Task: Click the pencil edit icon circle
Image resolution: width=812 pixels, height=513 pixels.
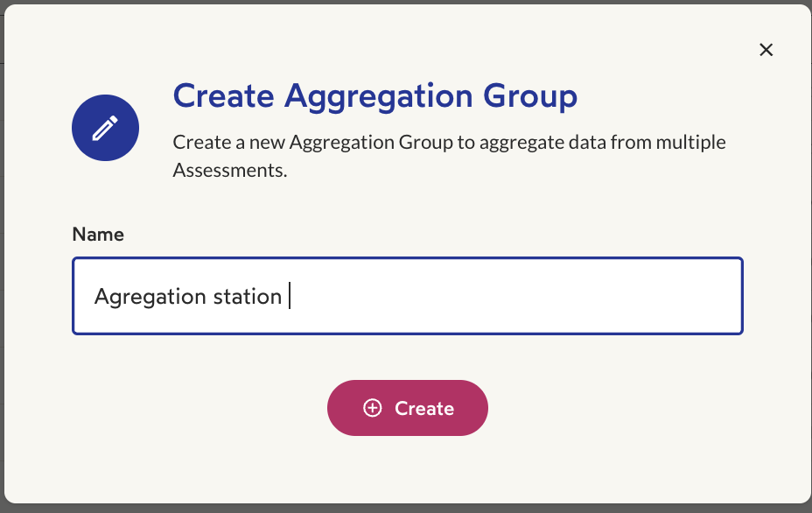Action: [x=105, y=128]
